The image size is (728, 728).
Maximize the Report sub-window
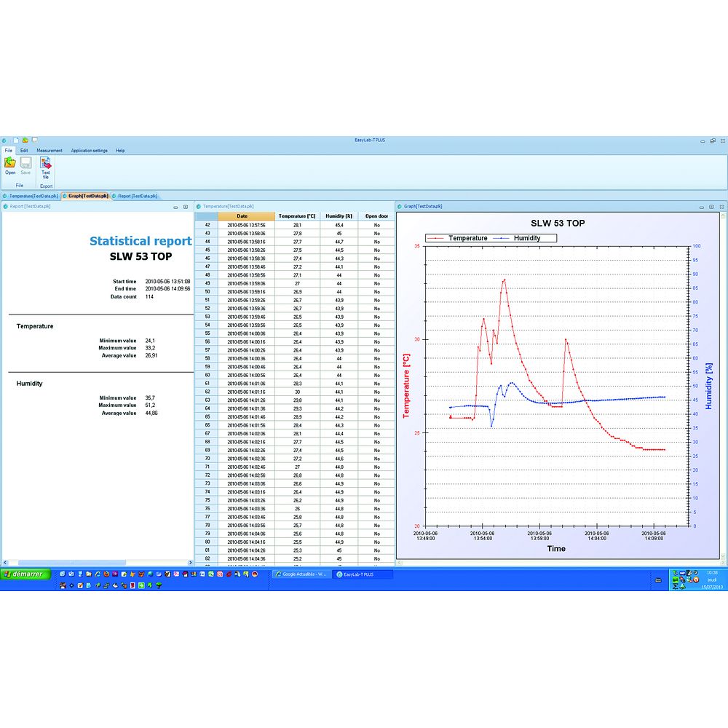tap(186, 207)
